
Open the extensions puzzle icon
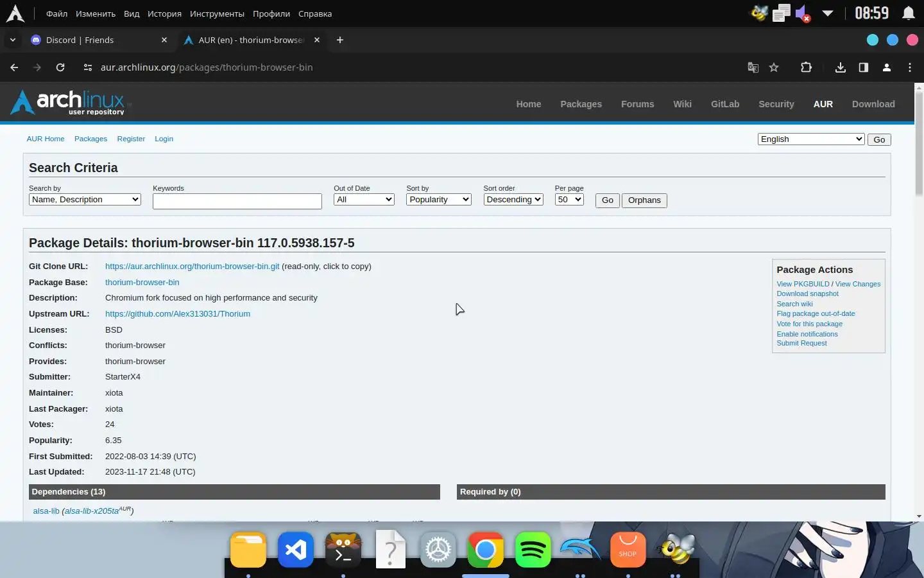[806, 67]
